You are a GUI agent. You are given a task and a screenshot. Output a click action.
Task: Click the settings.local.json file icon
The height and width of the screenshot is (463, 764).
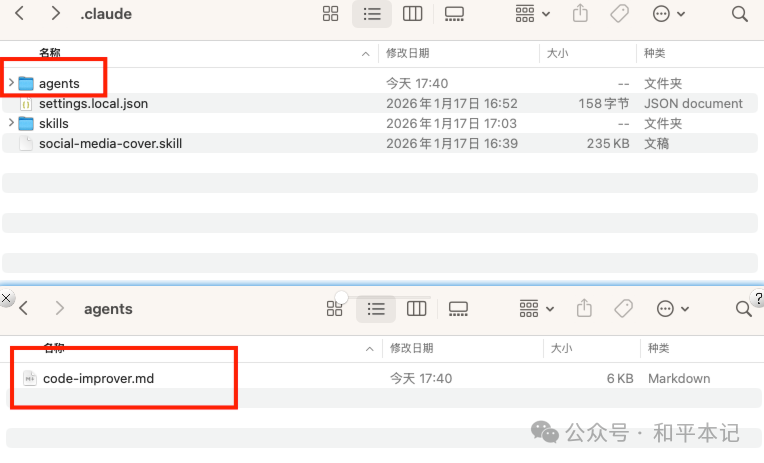26,103
